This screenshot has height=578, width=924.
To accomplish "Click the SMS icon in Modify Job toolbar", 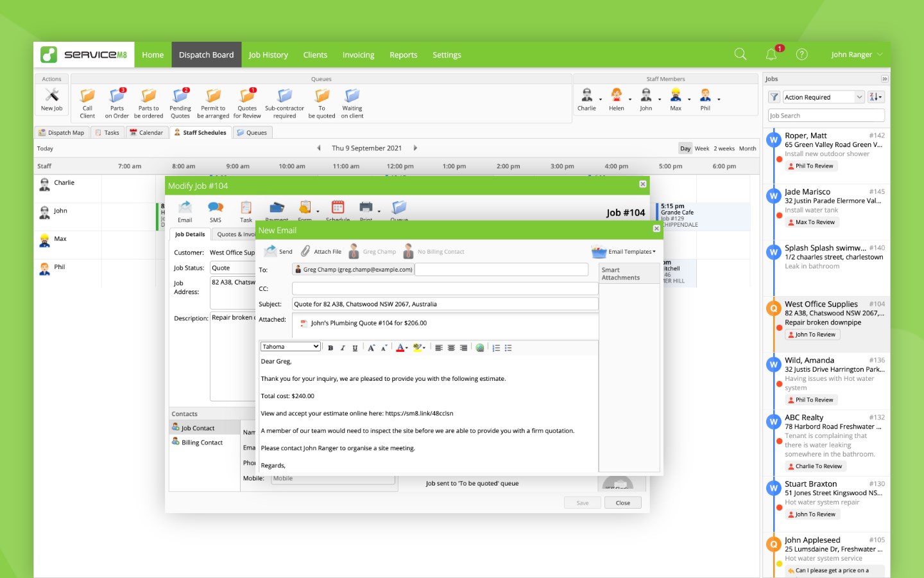I will 216,207.
